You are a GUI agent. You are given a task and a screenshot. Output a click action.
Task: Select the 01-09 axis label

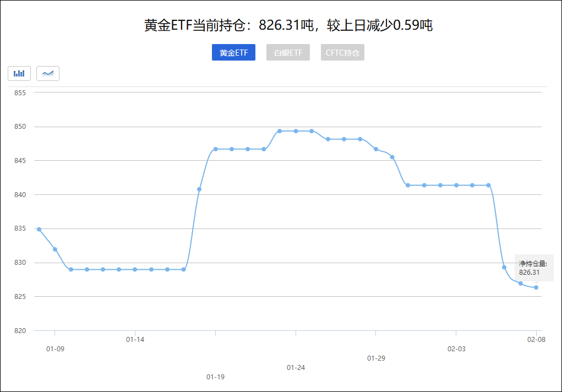(54, 349)
